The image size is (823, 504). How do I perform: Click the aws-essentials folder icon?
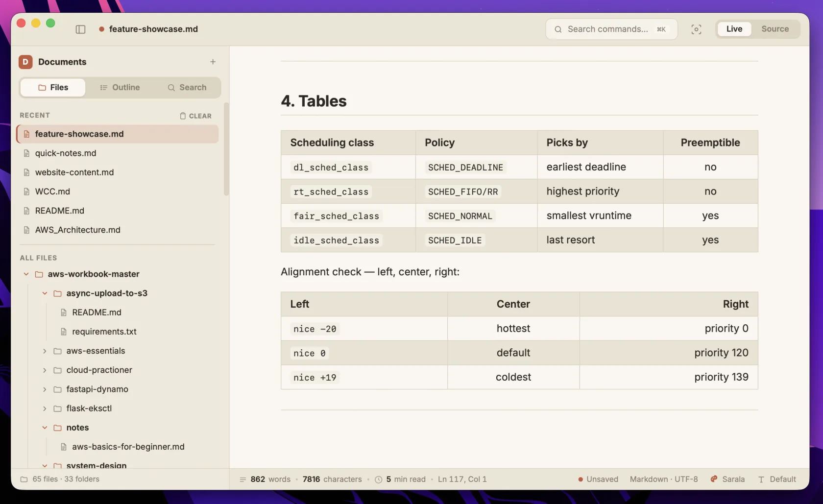(x=58, y=351)
